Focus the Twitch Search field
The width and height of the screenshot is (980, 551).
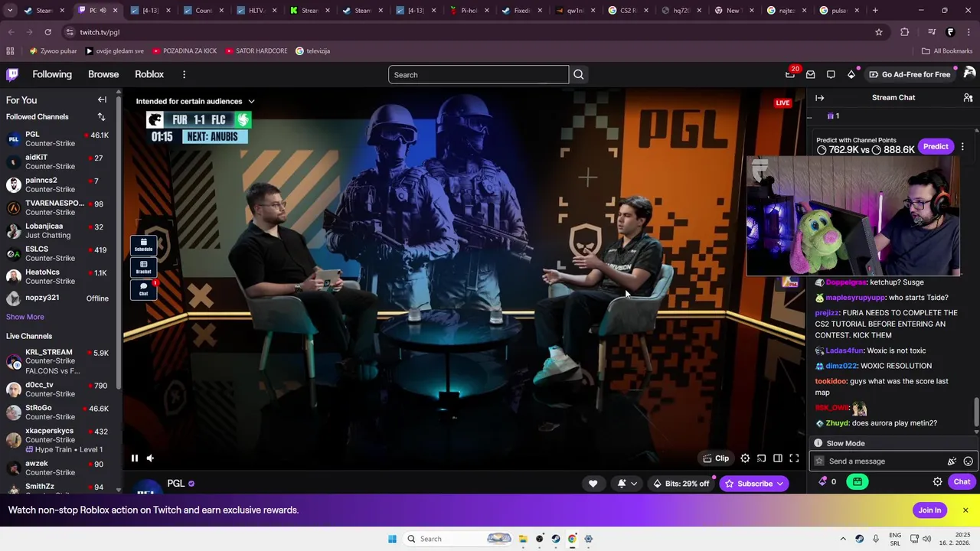479,74
